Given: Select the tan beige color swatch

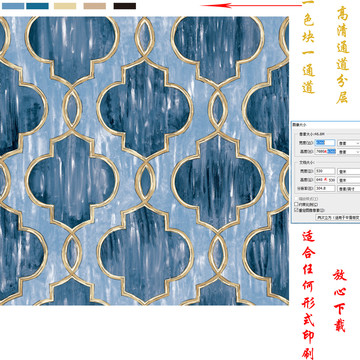Looking at the screenshot, I should tap(95, 6).
